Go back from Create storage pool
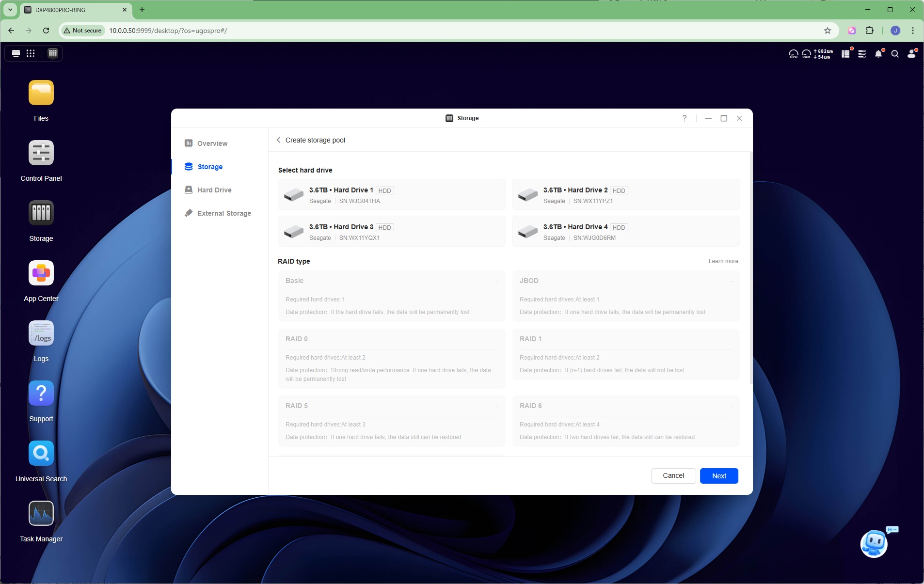Screen dimensions: 924x584 [x=279, y=140]
